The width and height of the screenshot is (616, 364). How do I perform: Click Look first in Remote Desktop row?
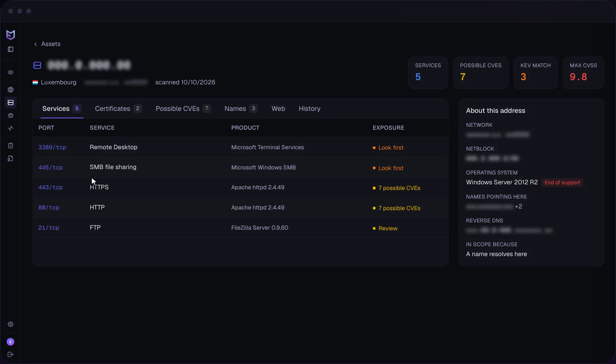point(388,148)
